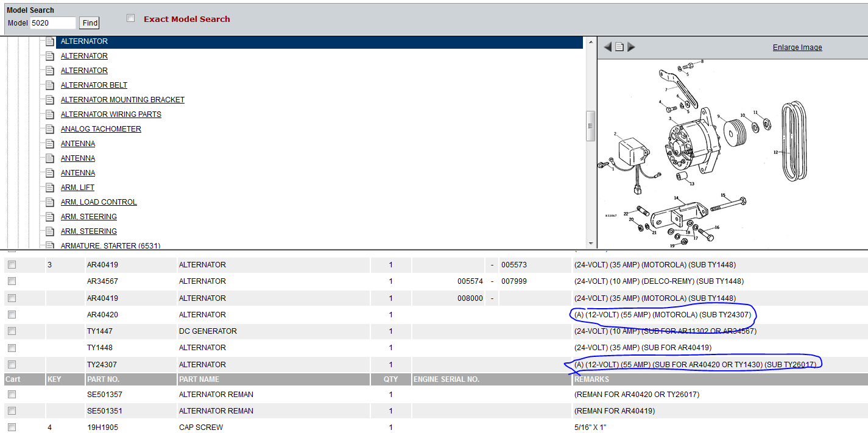Check the cart box for part AR40420
Image resolution: width=868 pixels, height=433 pixels.
coord(12,315)
